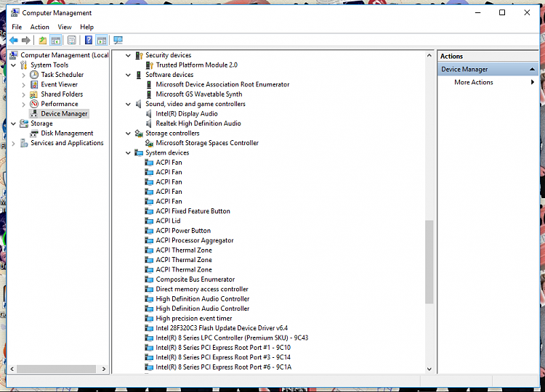The image size is (545, 392).
Task: Toggle Show/Hide Console Tree toolbar icon
Action: (x=56, y=40)
